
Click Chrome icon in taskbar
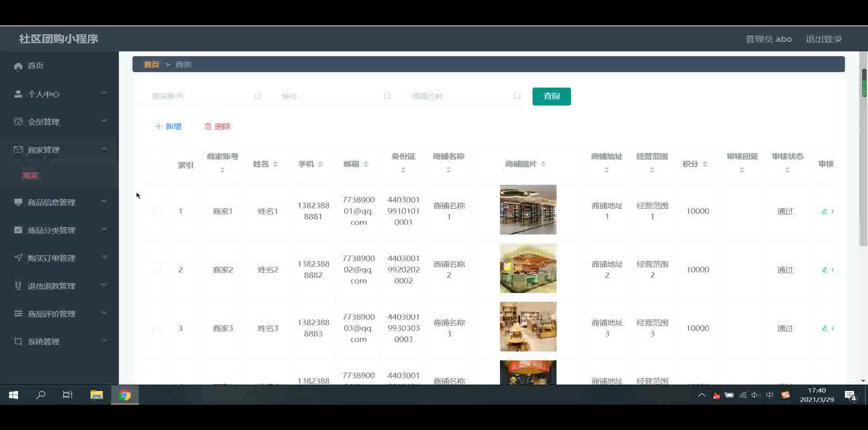(x=125, y=395)
